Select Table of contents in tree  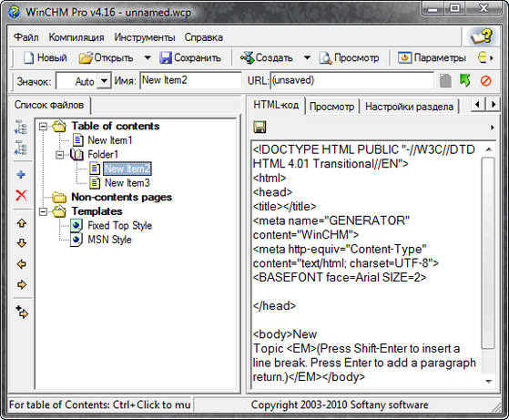116,126
